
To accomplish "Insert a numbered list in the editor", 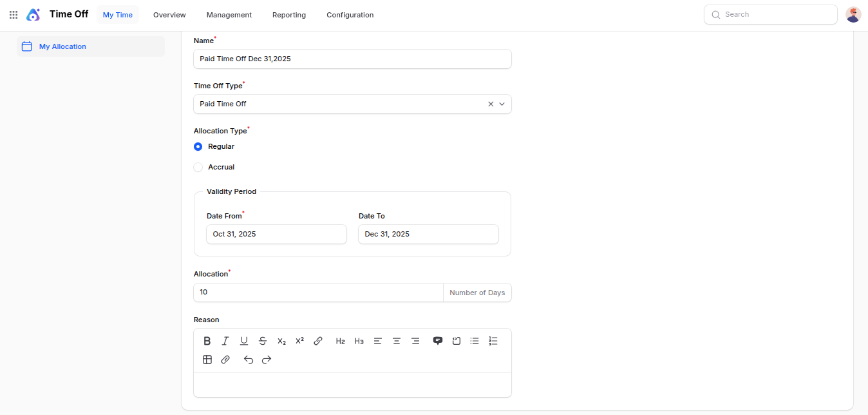I will point(493,341).
